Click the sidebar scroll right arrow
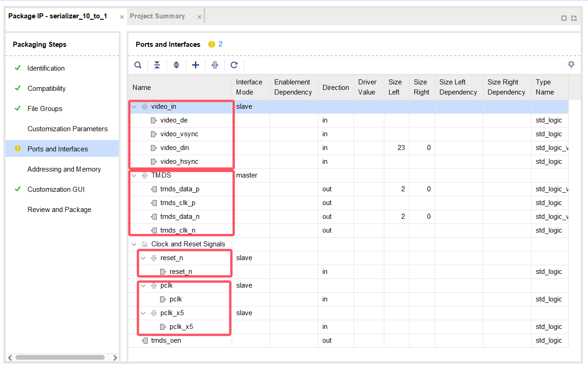The height and width of the screenshot is (367, 588). [x=115, y=358]
